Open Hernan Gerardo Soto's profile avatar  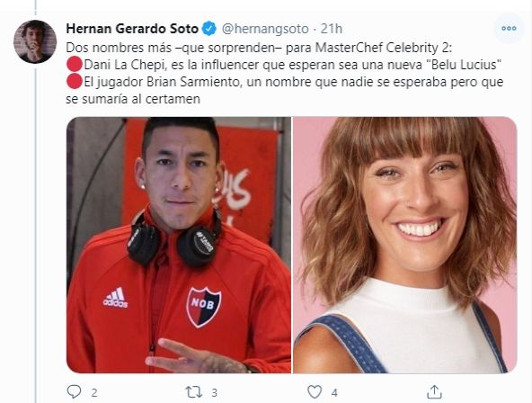pos(35,41)
